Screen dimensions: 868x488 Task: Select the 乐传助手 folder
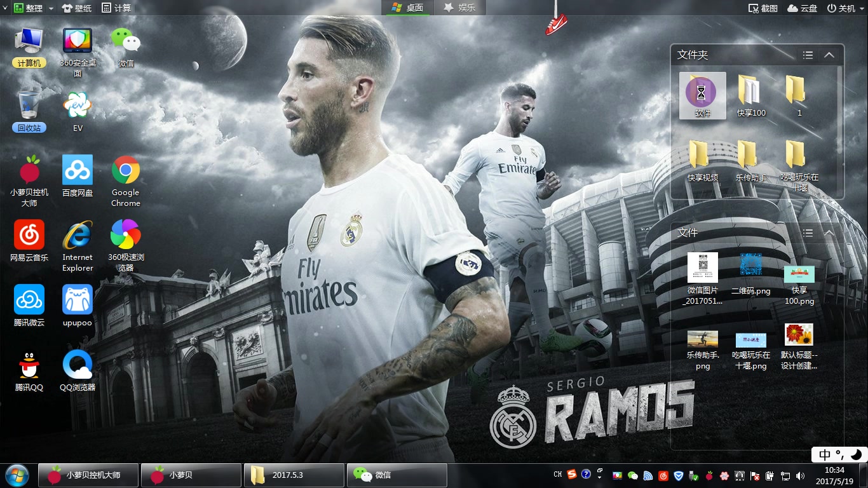click(751, 161)
